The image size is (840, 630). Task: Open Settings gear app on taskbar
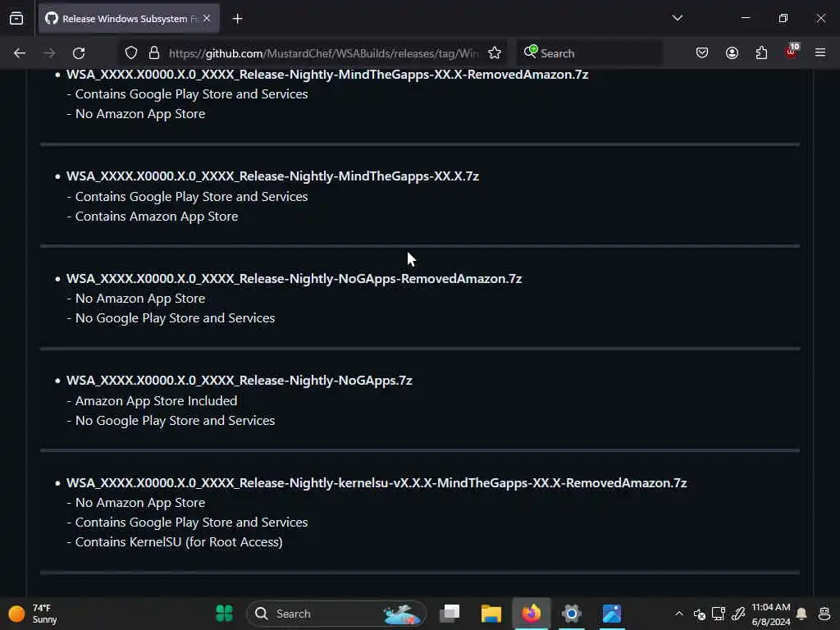point(572,614)
